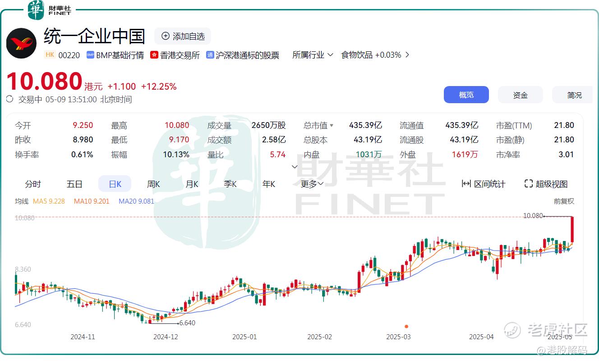Click the 沪深港通标的 blue badge icon
The width and height of the screenshot is (599, 364).
point(210,55)
